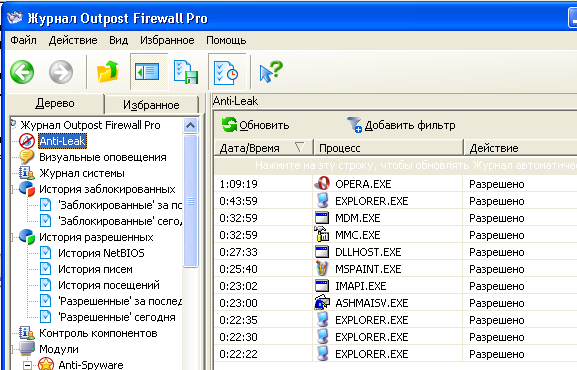Select the 0:23:02 IMAPI.EXE row time

[238, 286]
